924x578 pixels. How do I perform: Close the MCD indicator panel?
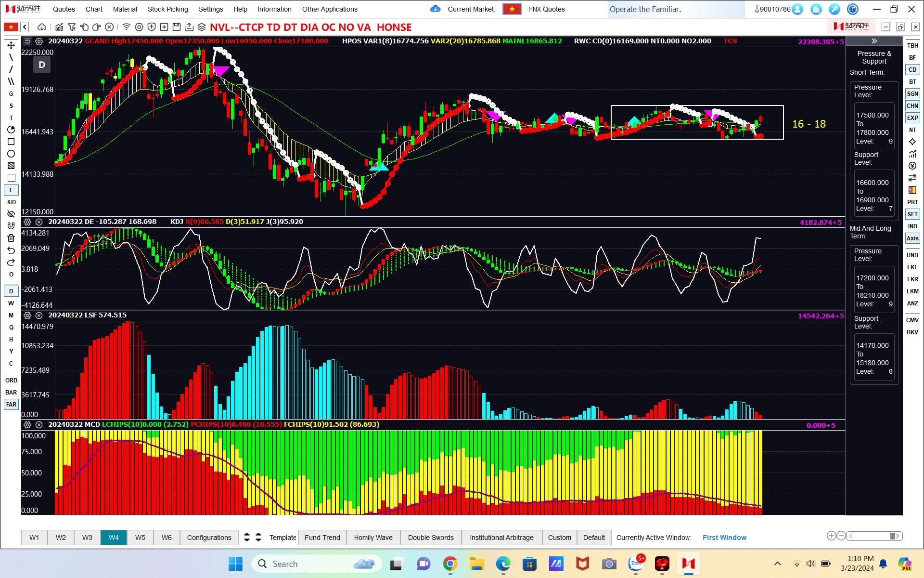(x=39, y=425)
